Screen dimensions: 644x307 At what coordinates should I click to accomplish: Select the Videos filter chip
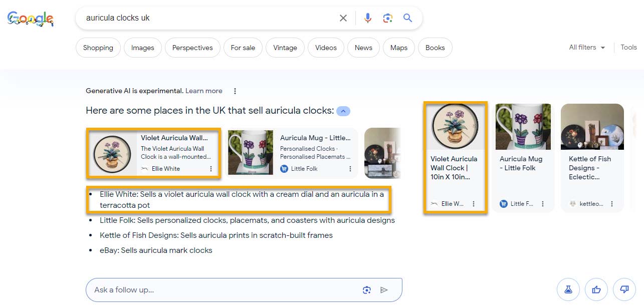tap(326, 48)
